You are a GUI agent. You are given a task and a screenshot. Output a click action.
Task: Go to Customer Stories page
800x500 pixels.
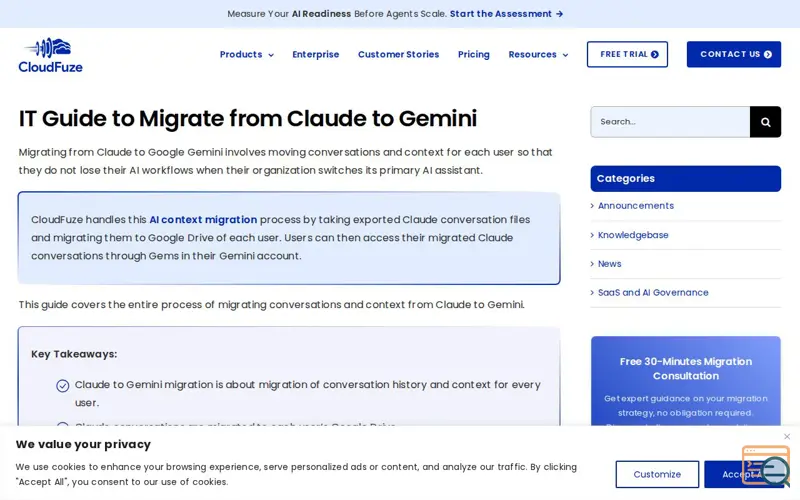398,55
